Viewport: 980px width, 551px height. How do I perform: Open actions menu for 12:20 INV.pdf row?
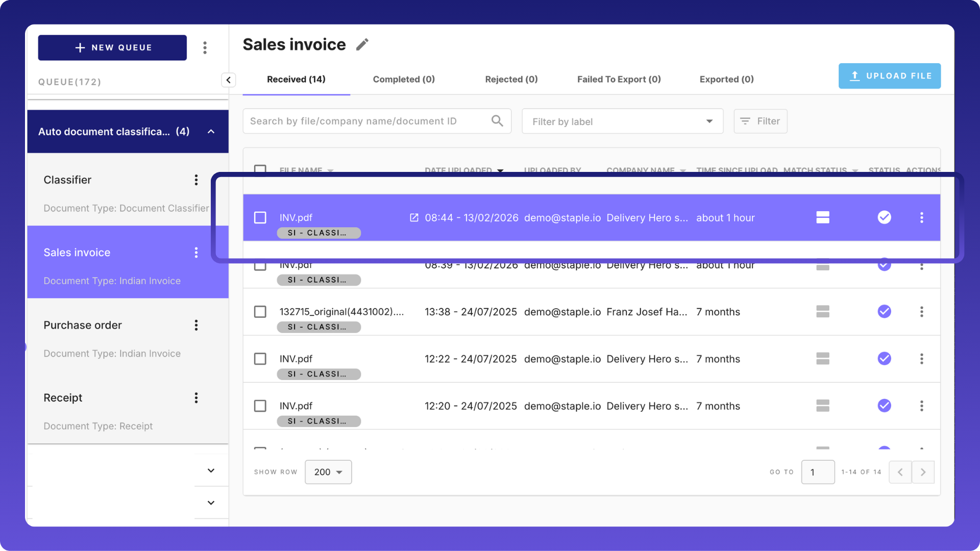coord(922,406)
